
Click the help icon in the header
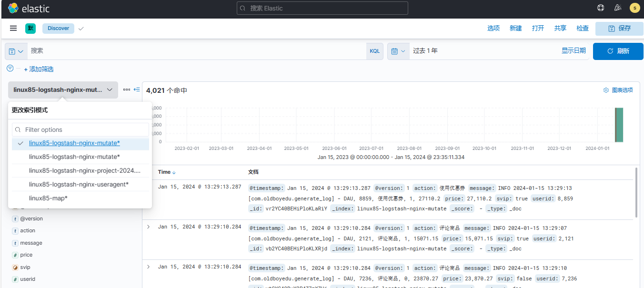tap(601, 8)
